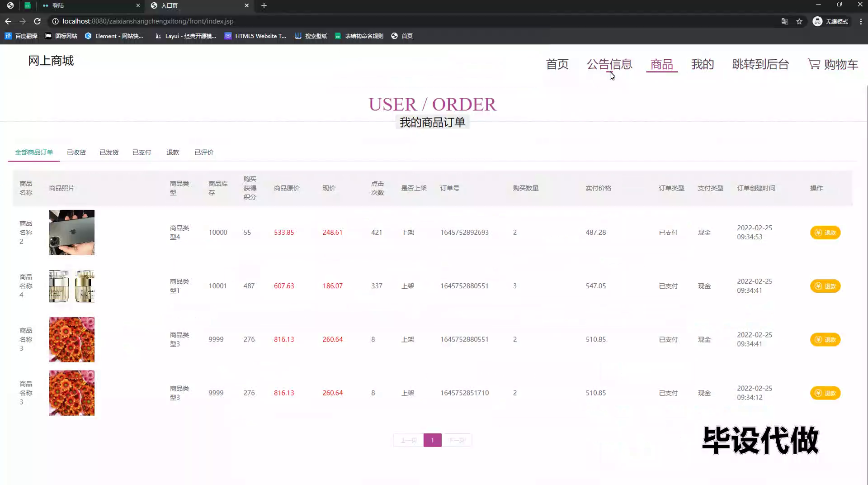Open 首页 bookmark in bookmarks bar
868x485 pixels.
coord(402,36)
